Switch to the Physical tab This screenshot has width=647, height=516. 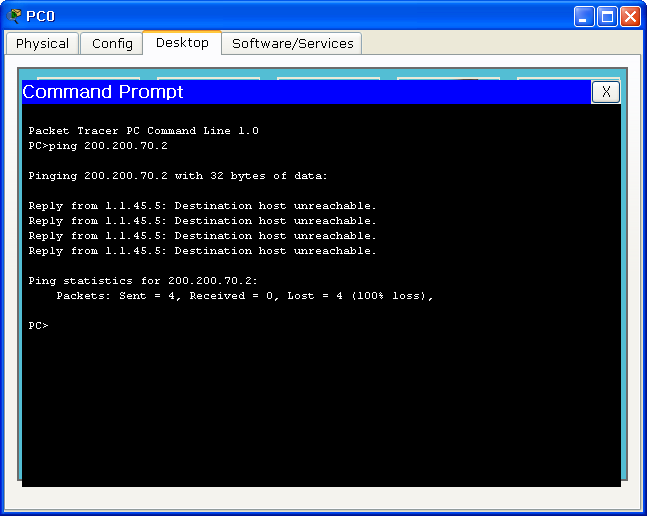[x=42, y=43]
